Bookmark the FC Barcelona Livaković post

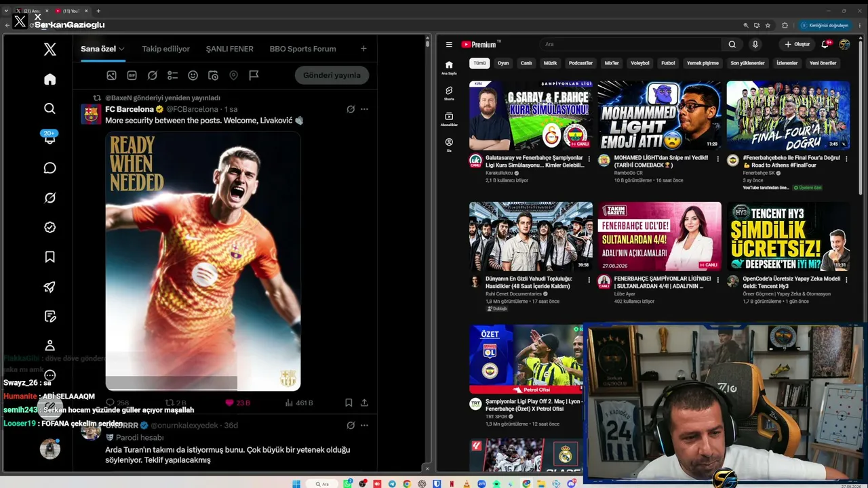[x=349, y=403]
